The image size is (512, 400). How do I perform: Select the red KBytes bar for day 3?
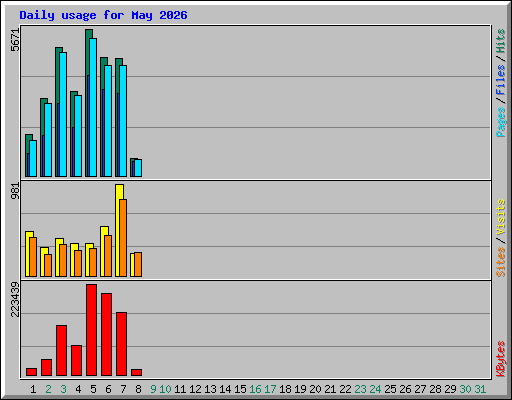(x=61, y=351)
